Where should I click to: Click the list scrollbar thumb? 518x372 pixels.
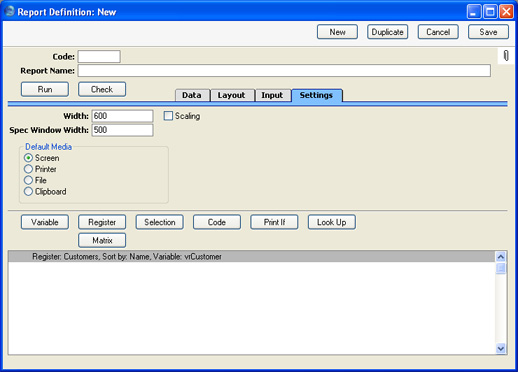501,268
